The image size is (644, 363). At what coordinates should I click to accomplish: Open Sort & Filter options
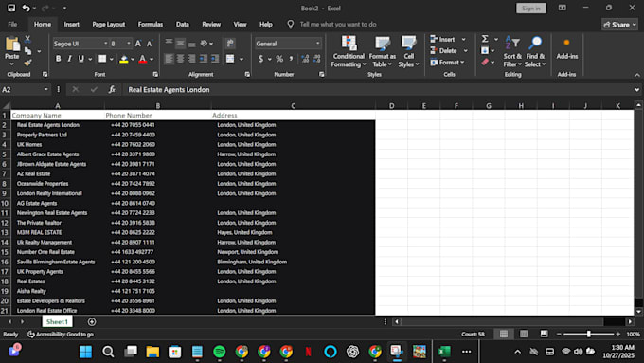[512, 52]
